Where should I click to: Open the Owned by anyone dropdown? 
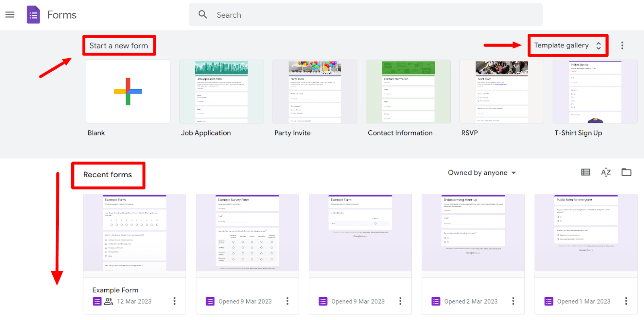482,172
